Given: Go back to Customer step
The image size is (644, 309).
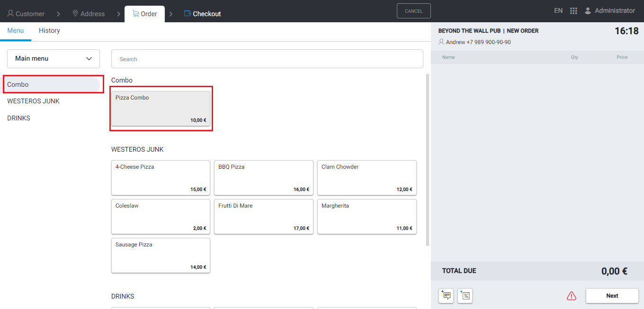Looking at the screenshot, I should 26,14.
